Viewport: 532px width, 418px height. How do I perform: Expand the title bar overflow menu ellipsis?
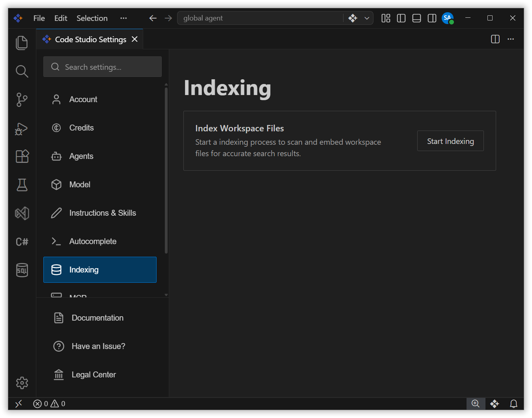point(123,18)
